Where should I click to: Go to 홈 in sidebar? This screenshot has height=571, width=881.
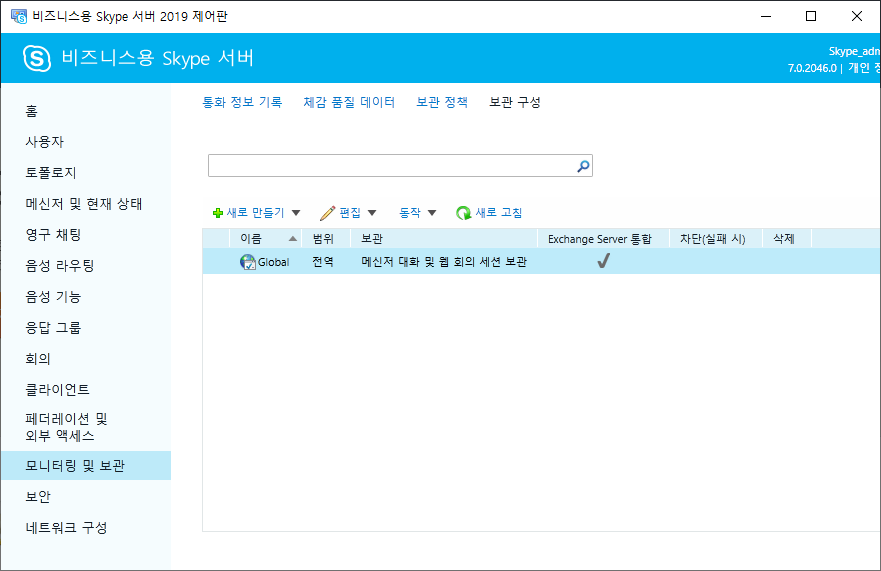click(x=31, y=111)
